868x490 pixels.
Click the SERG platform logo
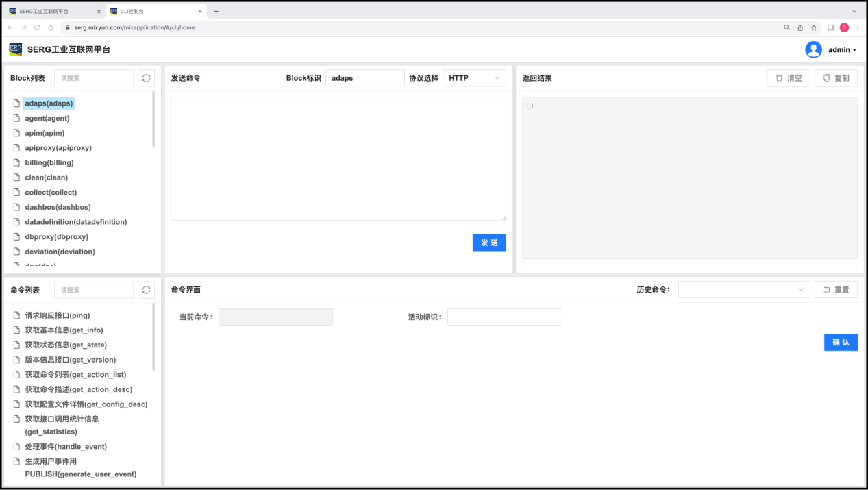pyautogui.click(x=15, y=49)
